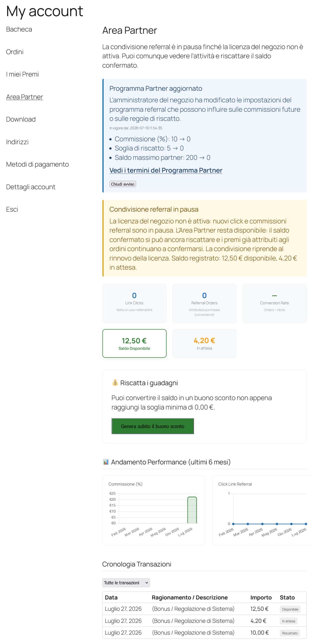Click Esci to log out
The width and height of the screenshot is (312, 644).
pyautogui.click(x=12, y=209)
